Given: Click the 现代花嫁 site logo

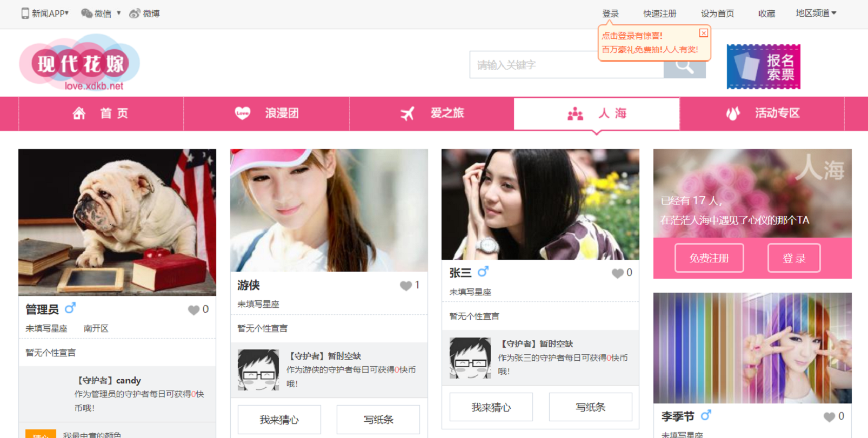Looking at the screenshot, I should pyautogui.click(x=80, y=64).
